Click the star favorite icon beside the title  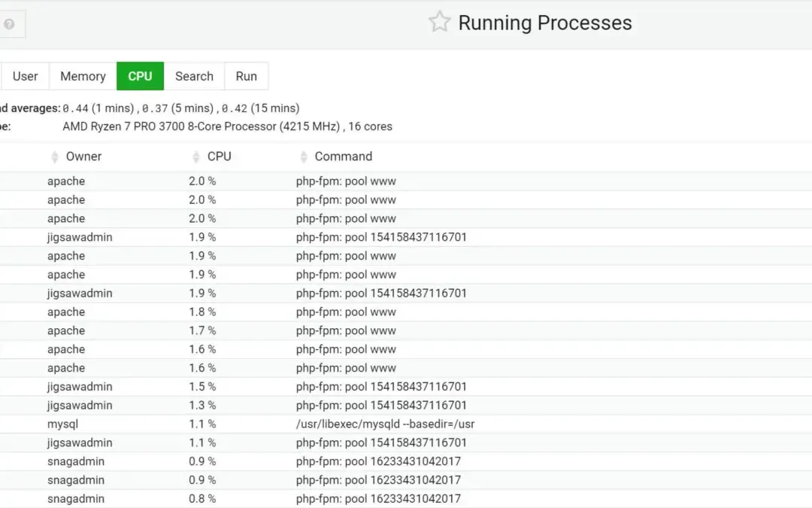pos(439,23)
